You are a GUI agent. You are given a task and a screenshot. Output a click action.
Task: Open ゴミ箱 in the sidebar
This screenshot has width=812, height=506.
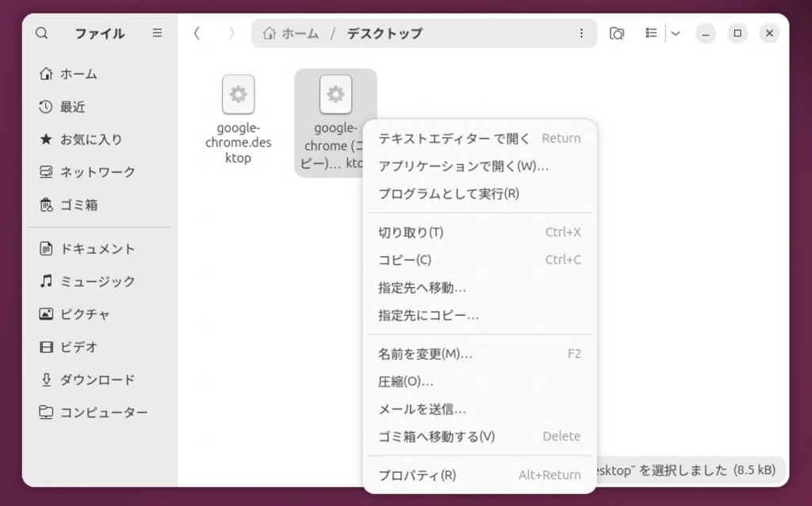point(79,205)
